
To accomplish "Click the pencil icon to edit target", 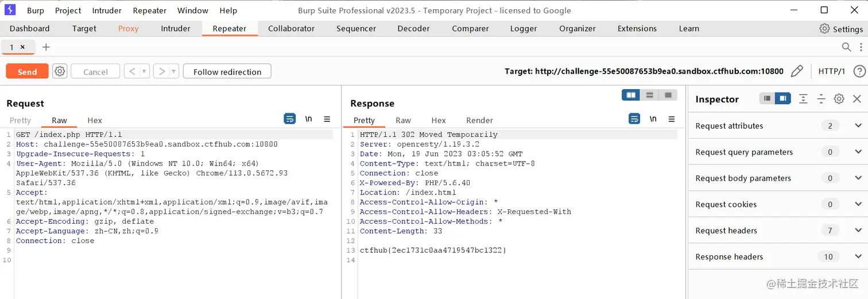I will click(797, 71).
